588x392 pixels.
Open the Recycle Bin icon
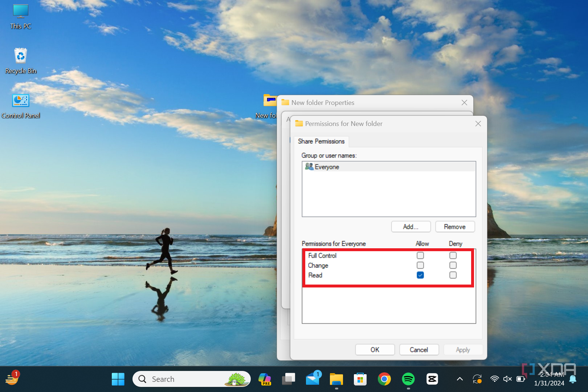point(21,61)
